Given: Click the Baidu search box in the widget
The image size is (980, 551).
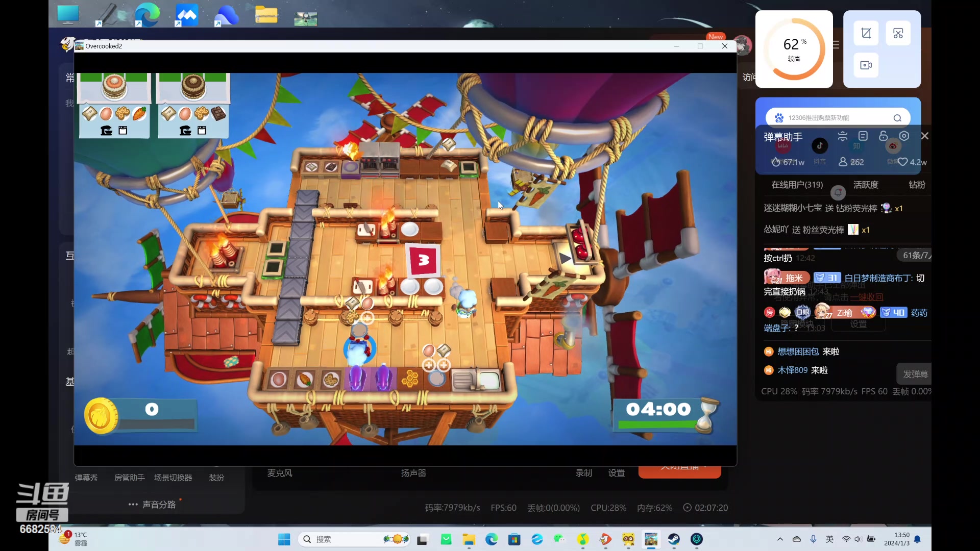Looking at the screenshot, I should [838, 118].
